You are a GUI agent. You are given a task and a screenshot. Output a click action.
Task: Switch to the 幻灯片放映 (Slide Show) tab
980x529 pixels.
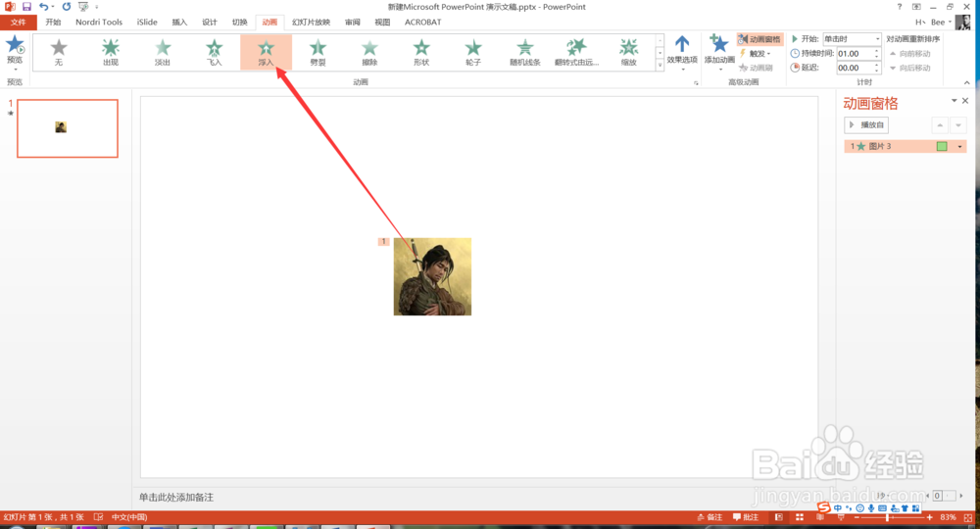pyautogui.click(x=311, y=22)
